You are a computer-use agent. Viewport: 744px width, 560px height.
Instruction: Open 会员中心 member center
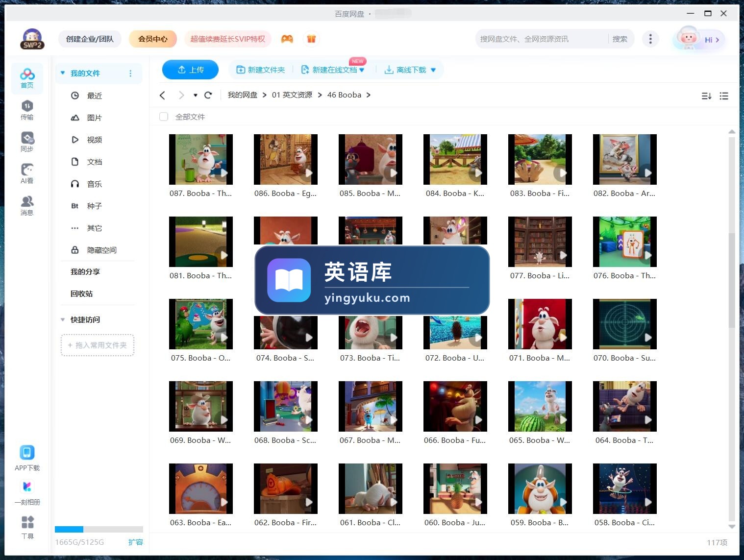153,39
